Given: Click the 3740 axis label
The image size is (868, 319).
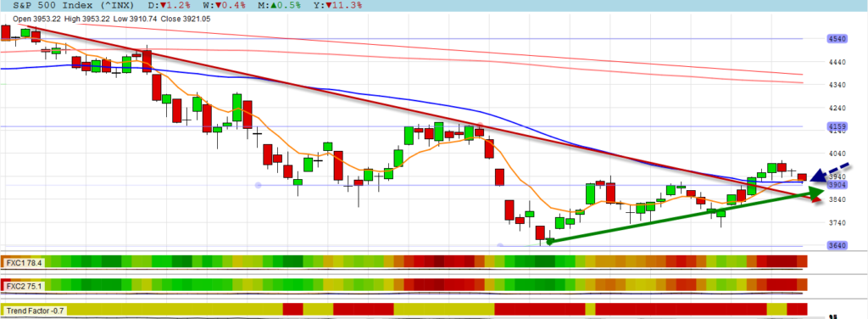Looking at the screenshot, I should click(837, 223).
